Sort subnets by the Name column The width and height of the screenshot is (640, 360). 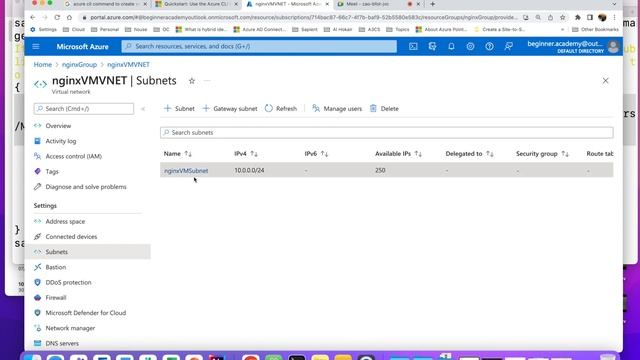click(x=178, y=154)
